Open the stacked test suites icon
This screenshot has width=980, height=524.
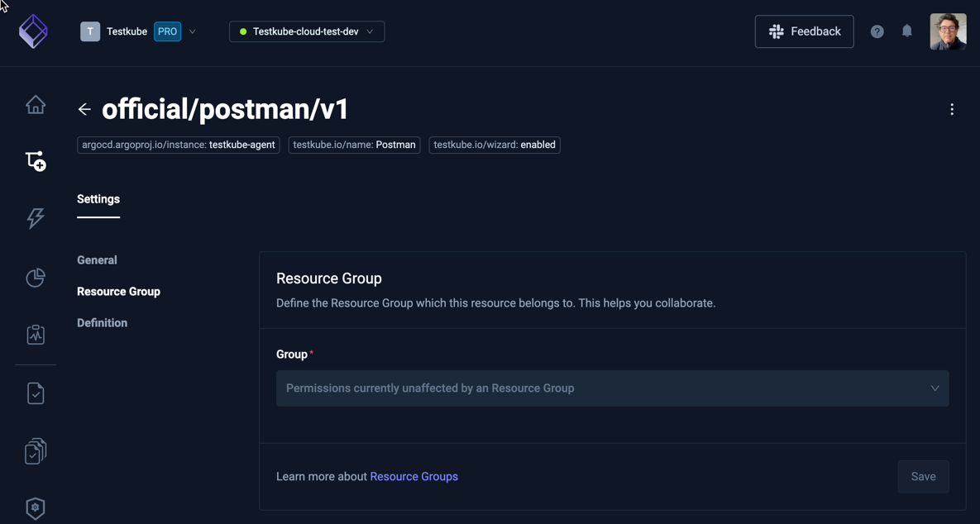[35, 450]
